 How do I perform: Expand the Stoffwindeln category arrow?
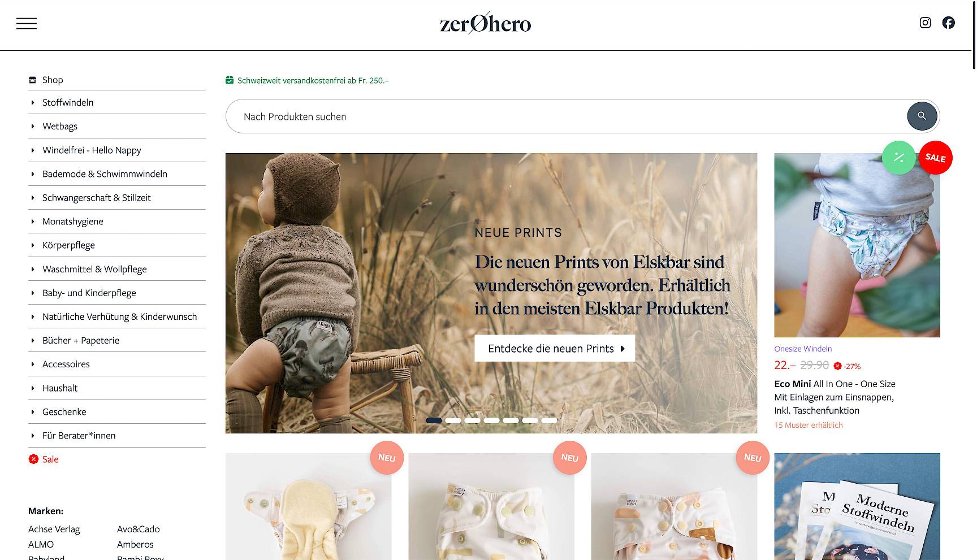click(x=33, y=103)
